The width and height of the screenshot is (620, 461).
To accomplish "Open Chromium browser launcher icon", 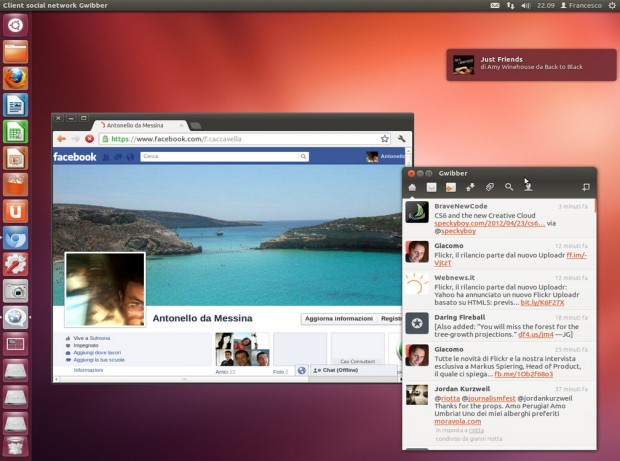I will pyautogui.click(x=15, y=237).
